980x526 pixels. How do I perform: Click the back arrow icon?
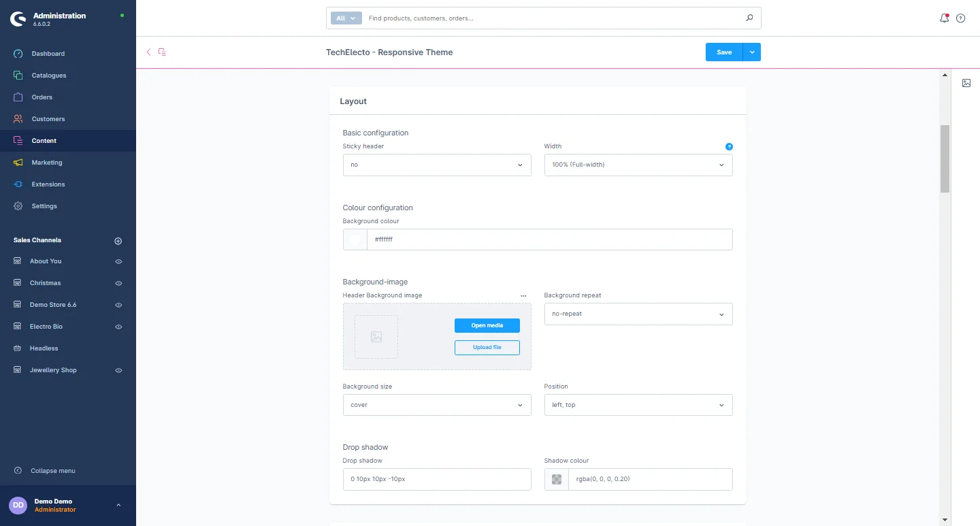tap(148, 52)
